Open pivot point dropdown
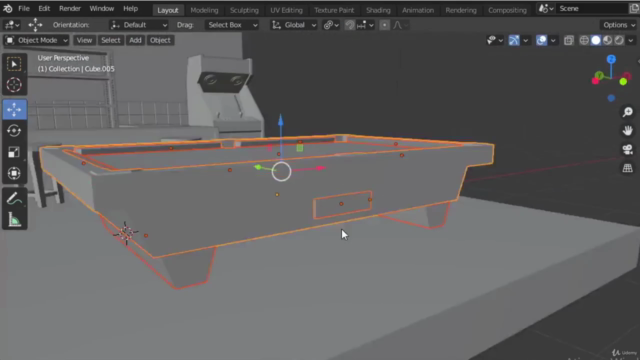This screenshot has height=360, width=640. click(x=331, y=25)
